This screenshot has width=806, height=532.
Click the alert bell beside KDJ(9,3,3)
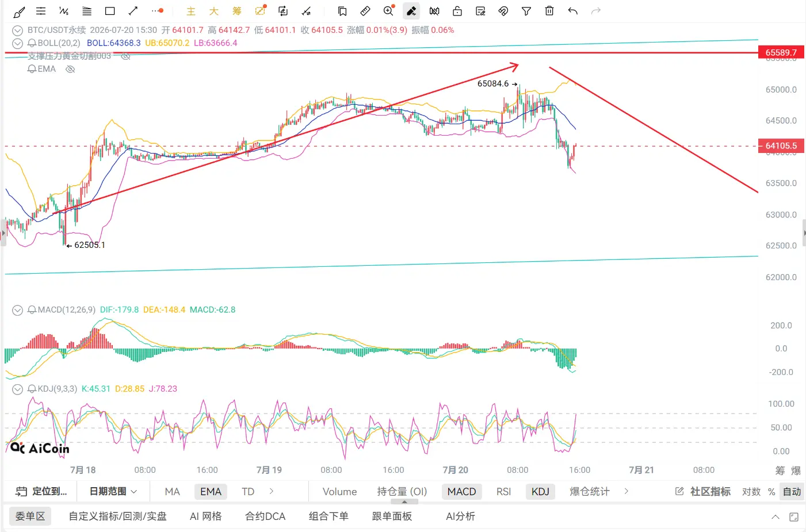32,389
